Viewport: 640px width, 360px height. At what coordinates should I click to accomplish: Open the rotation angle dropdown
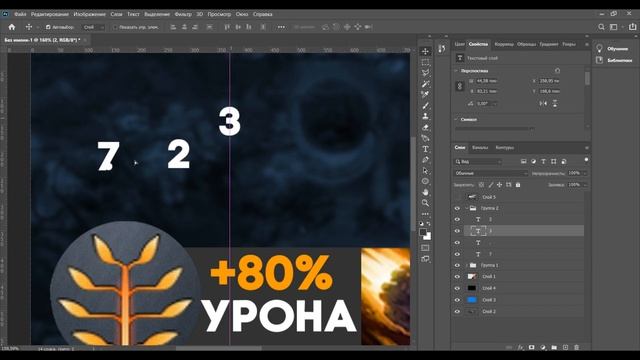coord(495,104)
